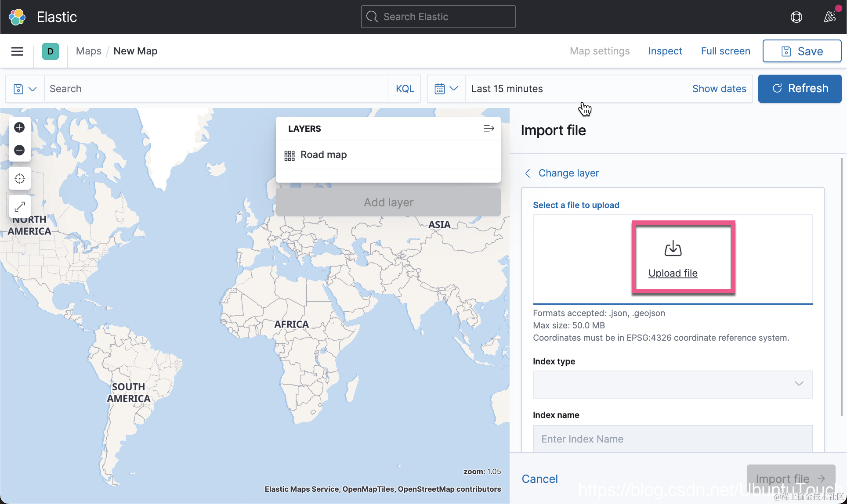Open the help menu icon in header
This screenshot has height=504, width=847.
796,17
